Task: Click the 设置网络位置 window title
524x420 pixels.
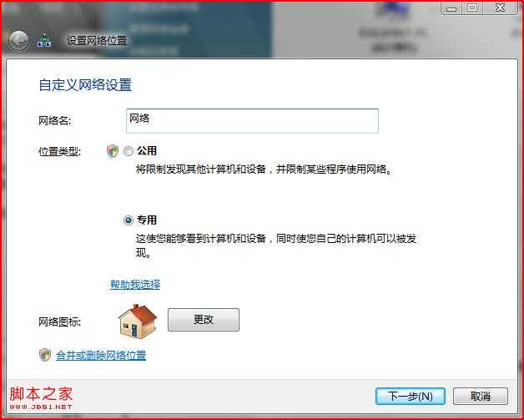Action: [x=97, y=41]
